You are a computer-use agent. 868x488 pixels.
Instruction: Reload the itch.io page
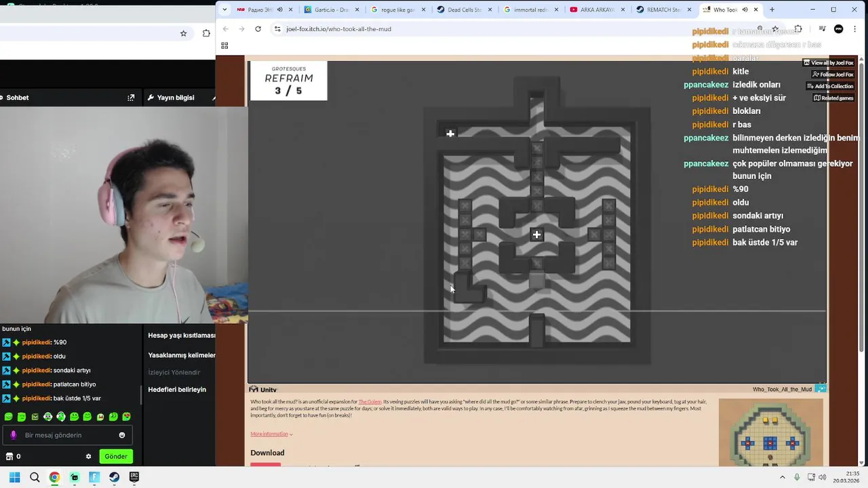[x=258, y=29]
